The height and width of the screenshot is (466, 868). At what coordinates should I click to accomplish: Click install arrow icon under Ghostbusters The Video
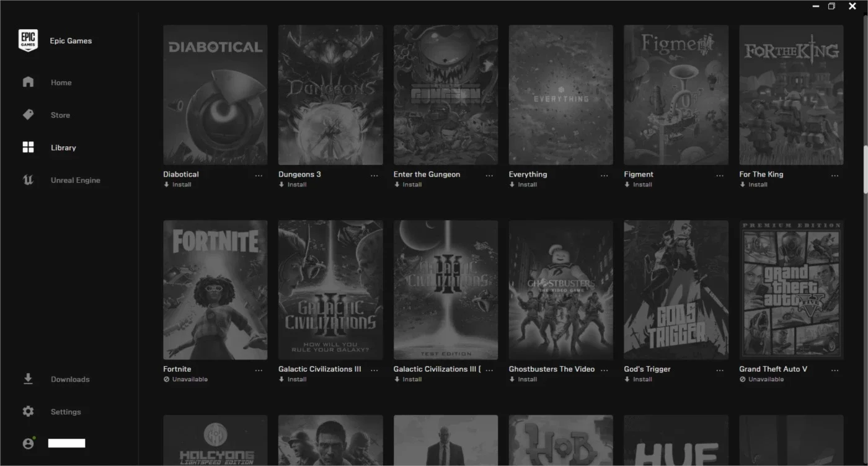pos(512,379)
